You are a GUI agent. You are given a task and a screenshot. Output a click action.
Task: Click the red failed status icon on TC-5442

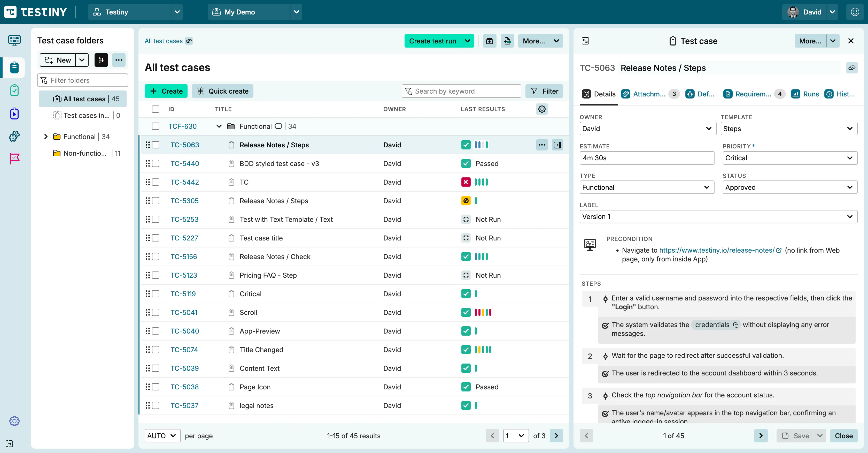click(466, 182)
